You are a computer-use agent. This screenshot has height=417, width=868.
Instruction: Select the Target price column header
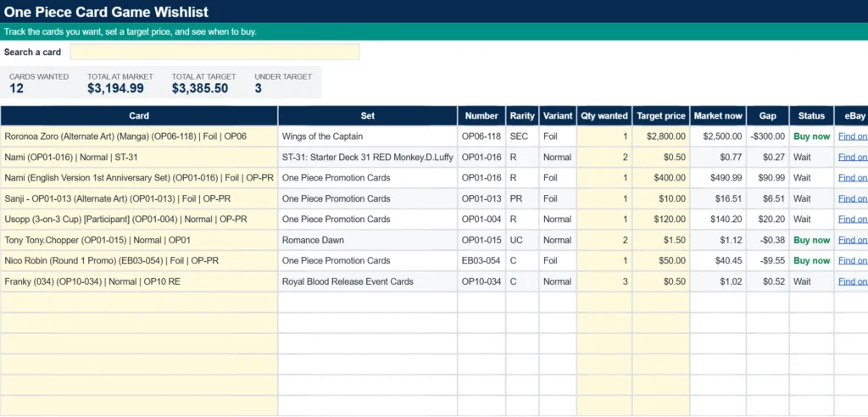661,116
